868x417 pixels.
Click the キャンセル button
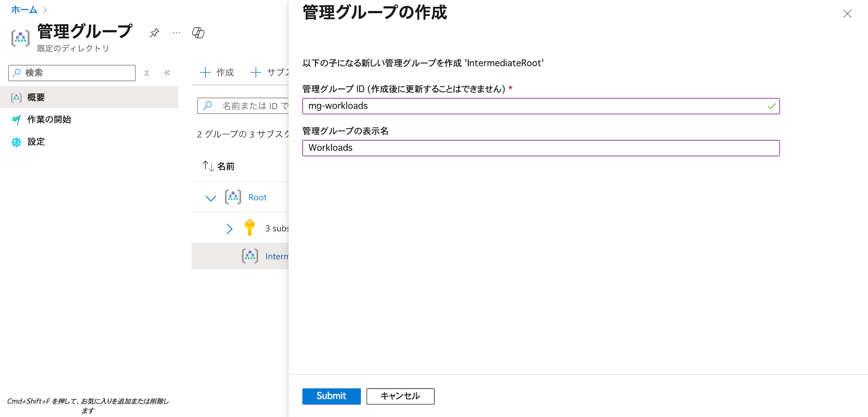pyautogui.click(x=400, y=396)
